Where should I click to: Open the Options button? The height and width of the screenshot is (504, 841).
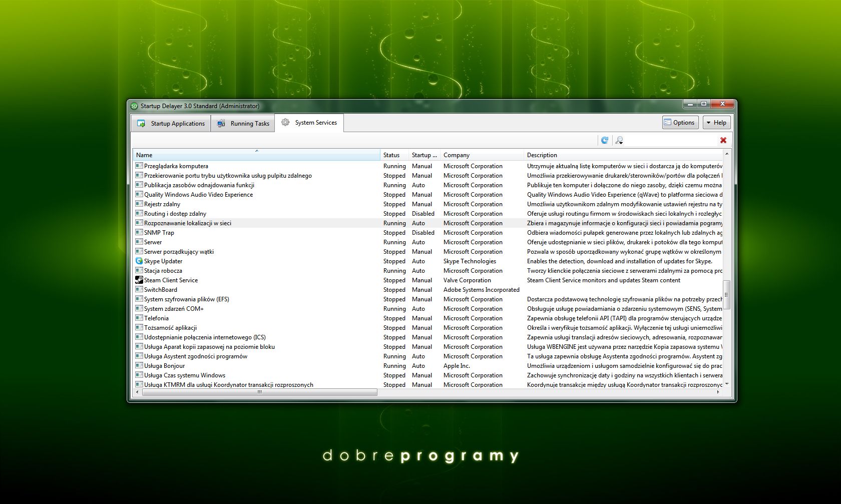[x=680, y=123]
